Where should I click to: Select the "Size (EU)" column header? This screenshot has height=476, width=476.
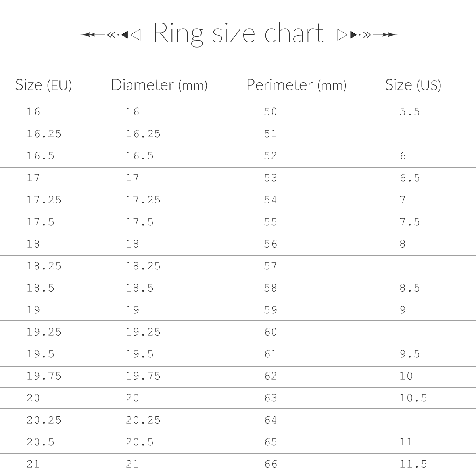point(44,85)
